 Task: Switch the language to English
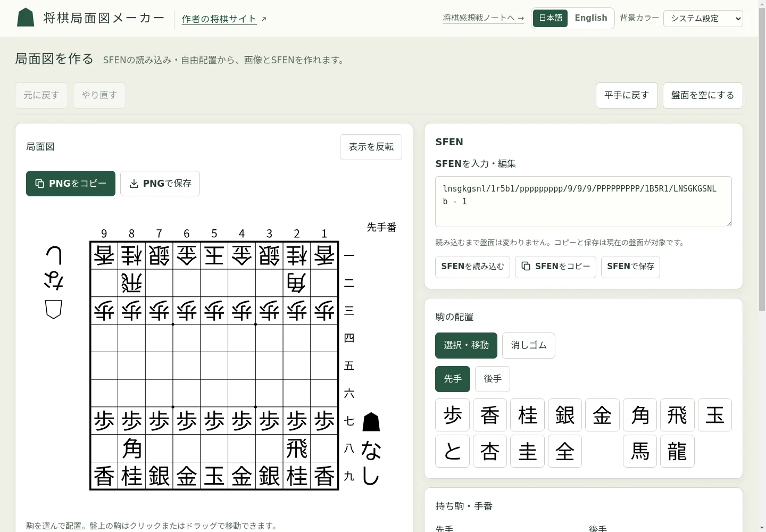[x=591, y=18]
